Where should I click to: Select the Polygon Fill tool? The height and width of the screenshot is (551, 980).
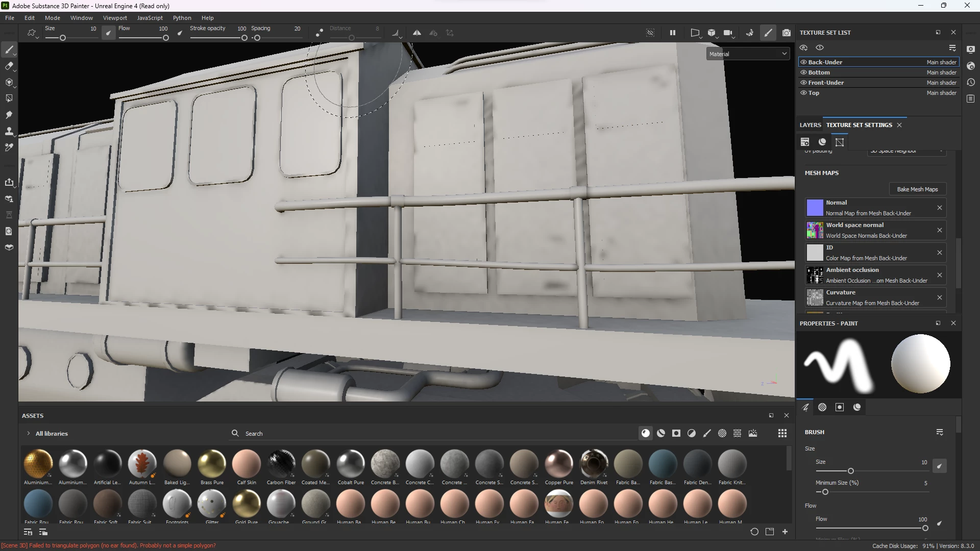[9, 98]
